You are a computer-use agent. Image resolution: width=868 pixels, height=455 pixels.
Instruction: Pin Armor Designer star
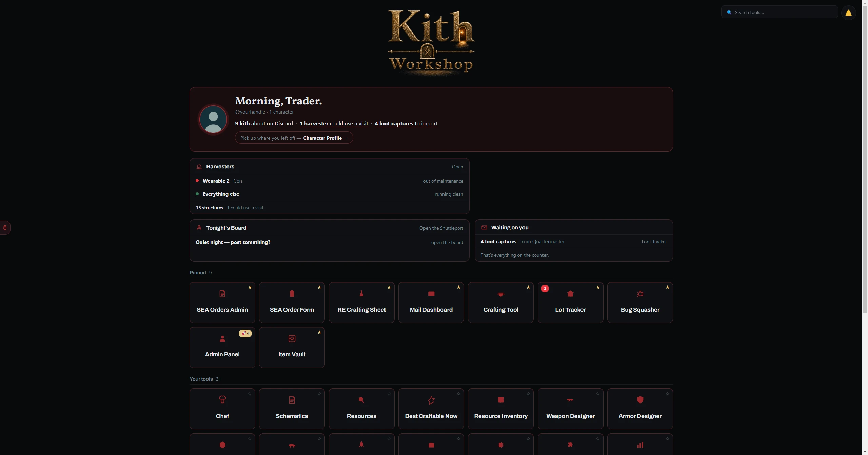(668, 394)
